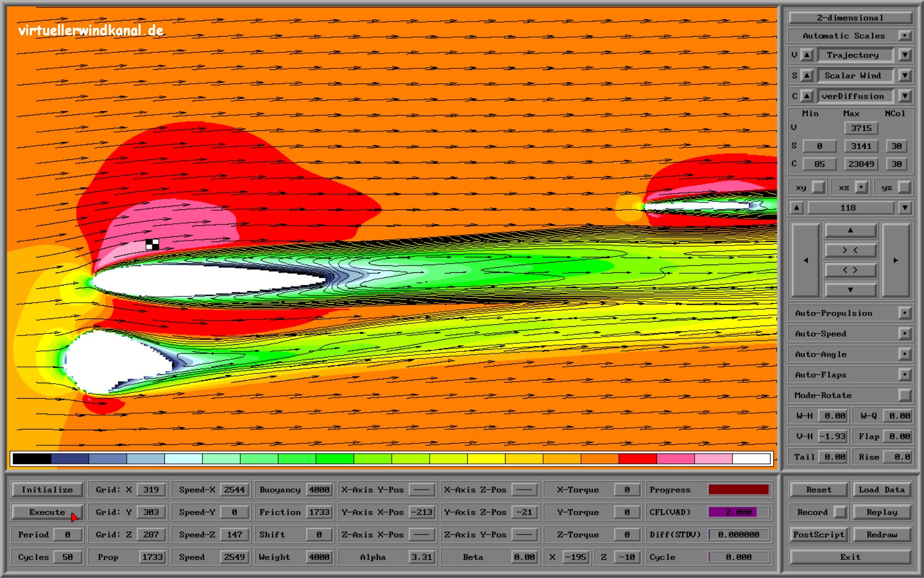
Task: Click the V-H field showing -1.93
Action: click(832, 436)
